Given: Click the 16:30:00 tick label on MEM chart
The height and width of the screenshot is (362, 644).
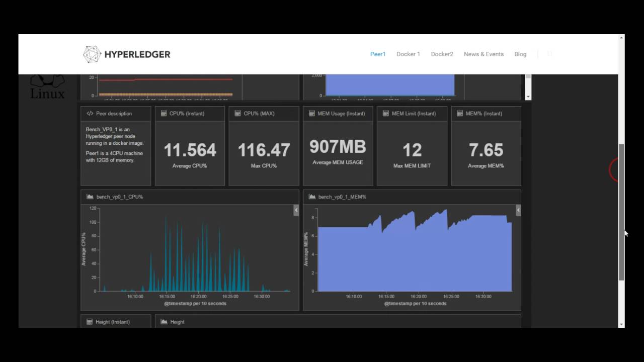Looking at the screenshot, I should (484, 297).
